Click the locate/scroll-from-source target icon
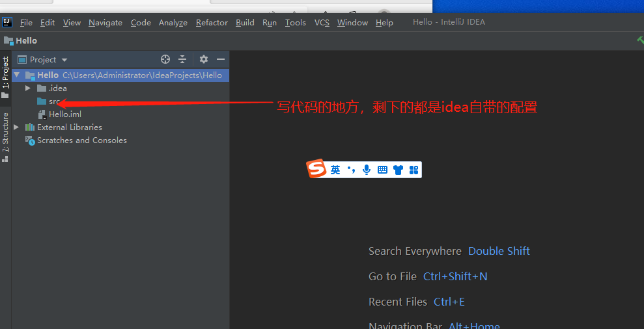Viewport: 644px width, 329px height. (165, 59)
